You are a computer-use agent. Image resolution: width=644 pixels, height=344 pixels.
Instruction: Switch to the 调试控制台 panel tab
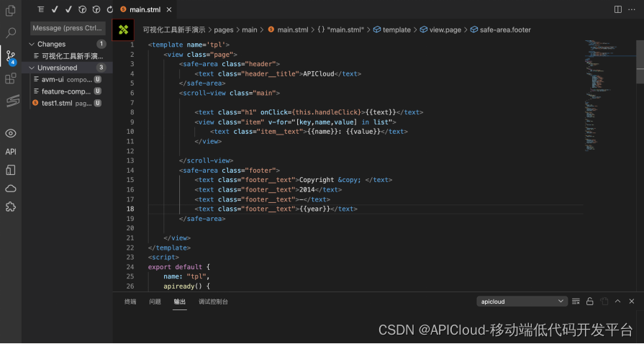tap(213, 302)
